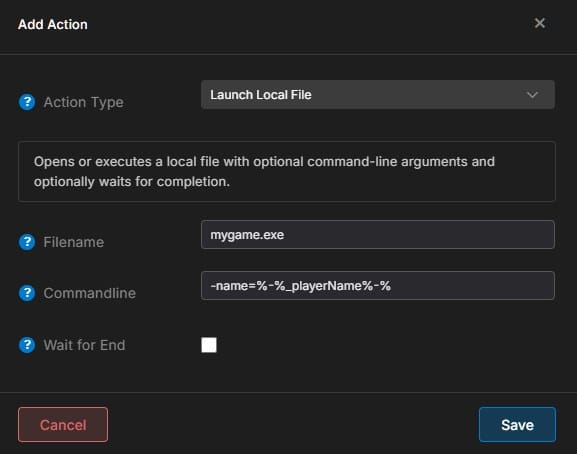The width and height of the screenshot is (577, 454).
Task: Open help for Action Type
Action: point(27,102)
